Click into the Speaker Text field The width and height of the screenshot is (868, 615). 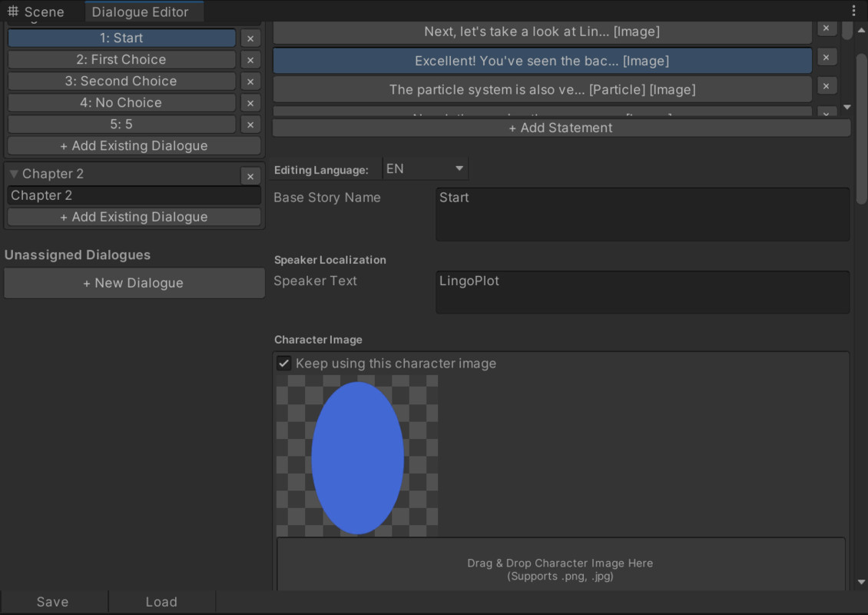(642, 292)
